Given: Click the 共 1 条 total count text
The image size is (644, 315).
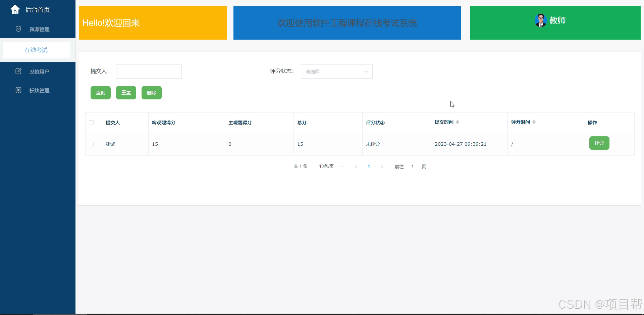Looking at the screenshot, I should (x=301, y=167).
